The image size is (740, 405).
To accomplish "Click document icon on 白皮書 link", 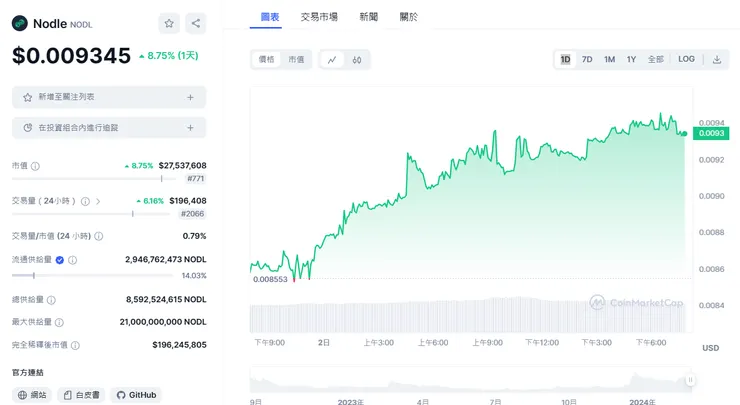I will tap(67, 395).
